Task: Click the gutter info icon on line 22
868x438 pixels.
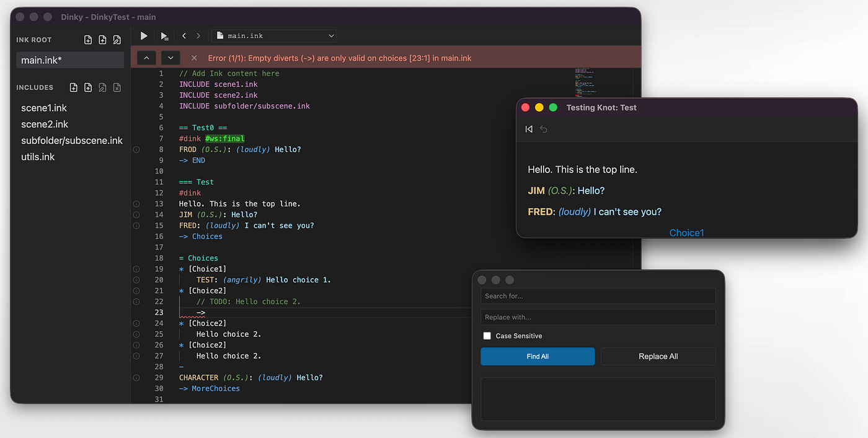Action: pyautogui.click(x=136, y=302)
